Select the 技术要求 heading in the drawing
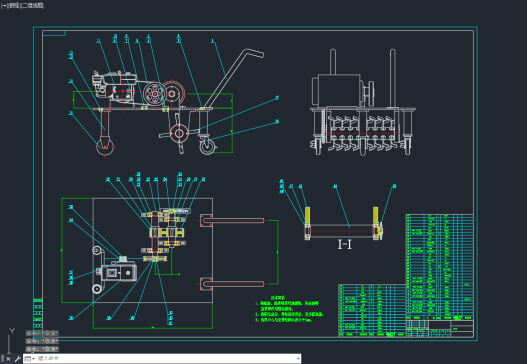Viewport: 527px width, 364px height. [278, 298]
